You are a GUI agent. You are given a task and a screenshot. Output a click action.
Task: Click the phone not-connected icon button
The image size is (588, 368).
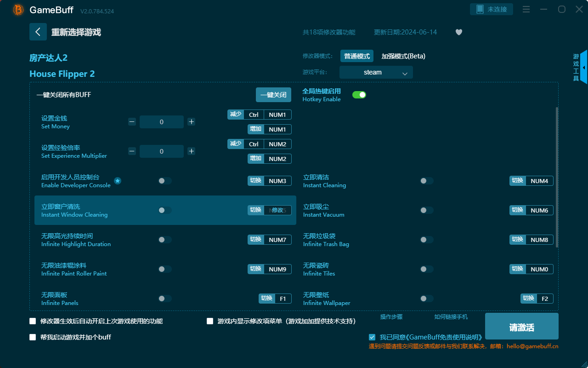click(x=491, y=9)
